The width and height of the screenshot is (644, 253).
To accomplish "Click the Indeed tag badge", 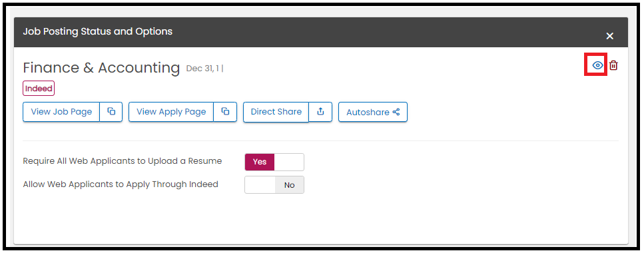I will (39, 89).
